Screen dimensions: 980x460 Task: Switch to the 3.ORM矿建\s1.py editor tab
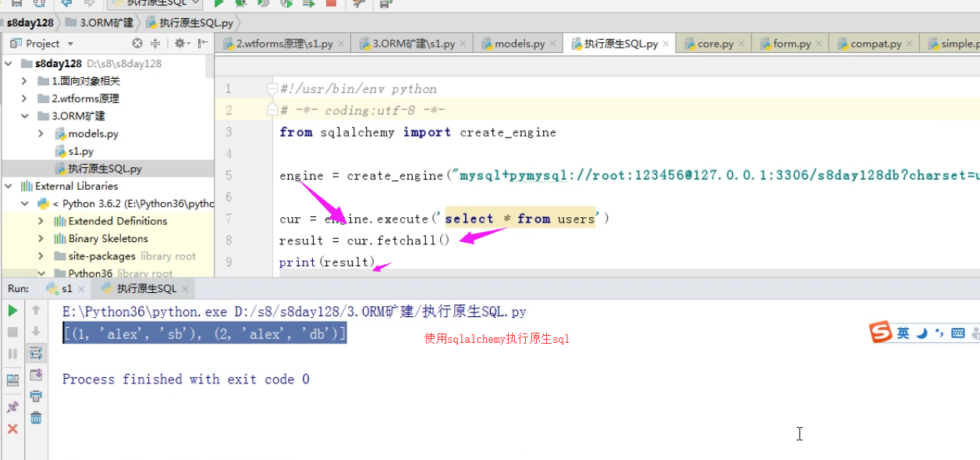coord(414,44)
